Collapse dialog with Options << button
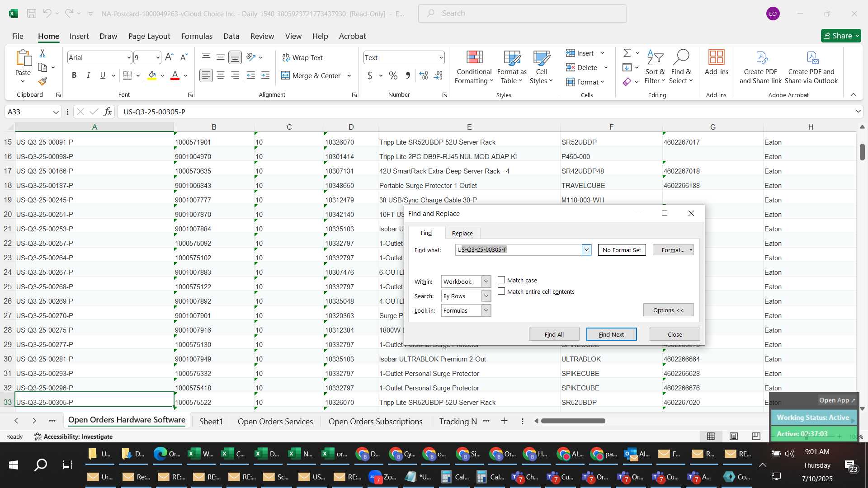This screenshot has height=488, width=868. click(668, 310)
